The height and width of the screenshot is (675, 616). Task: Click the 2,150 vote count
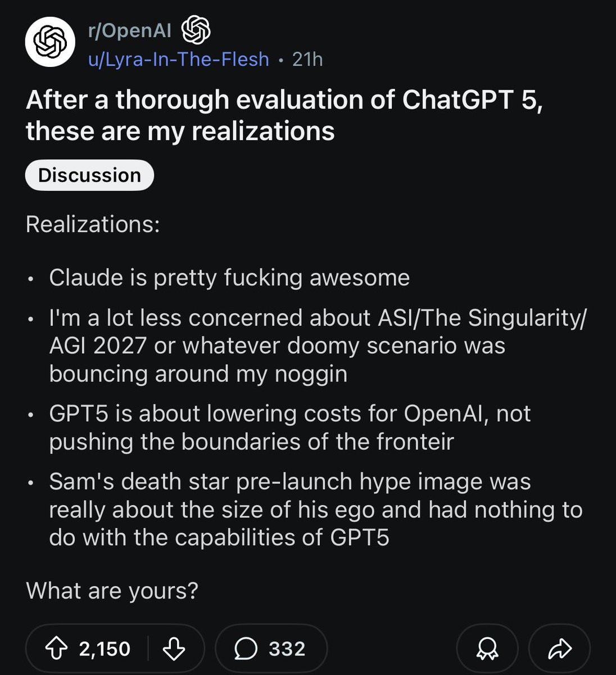pos(105,649)
